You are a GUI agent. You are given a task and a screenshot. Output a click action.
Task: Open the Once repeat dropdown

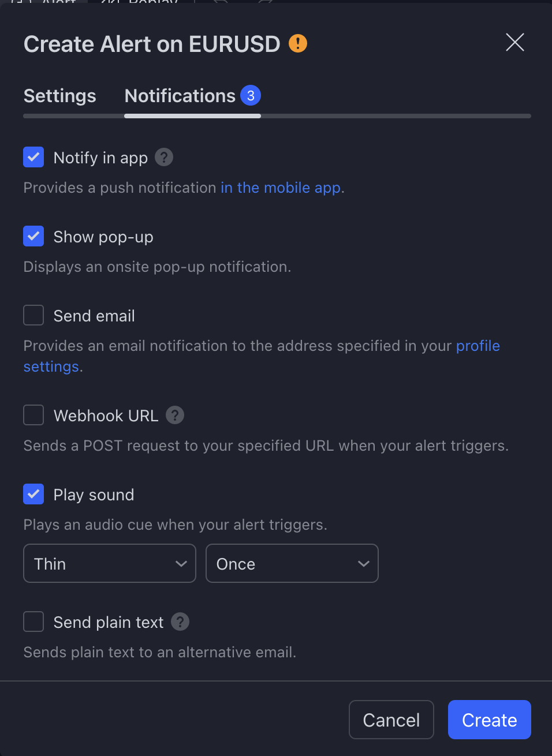[x=292, y=563]
